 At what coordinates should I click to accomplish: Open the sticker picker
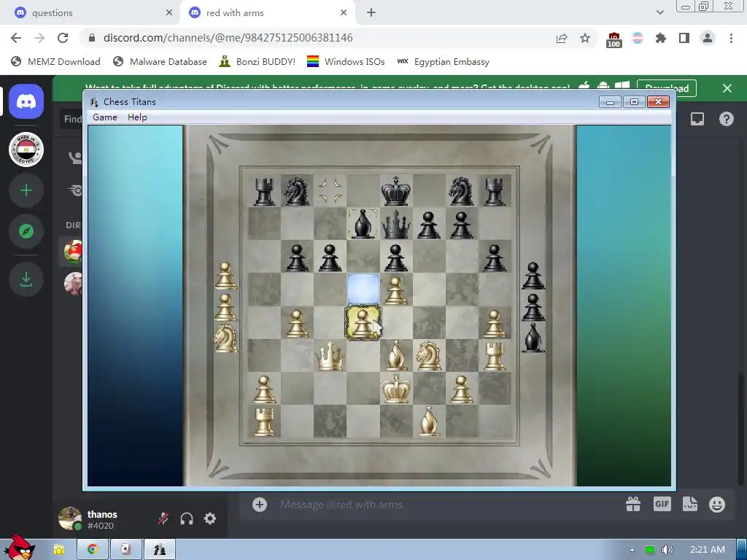pos(690,505)
